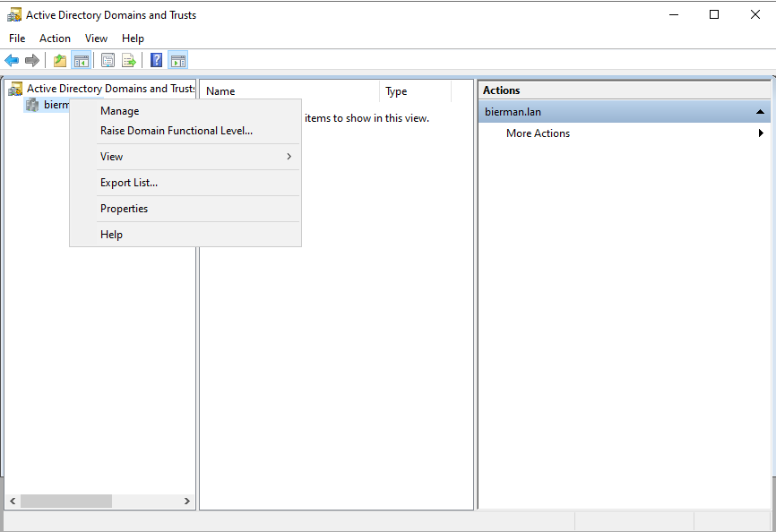Click More Actions in the Actions pane
Viewport: 776px width, 532px height.
tap(538, 133)
